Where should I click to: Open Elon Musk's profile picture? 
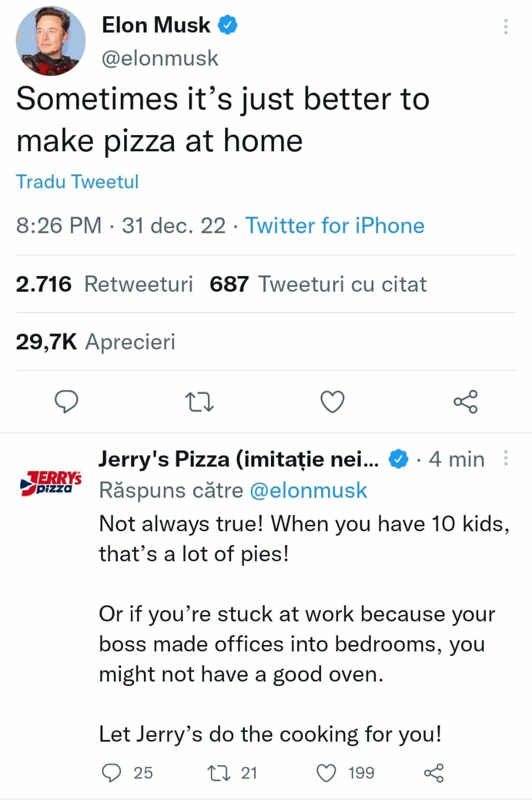click(51, 42)
